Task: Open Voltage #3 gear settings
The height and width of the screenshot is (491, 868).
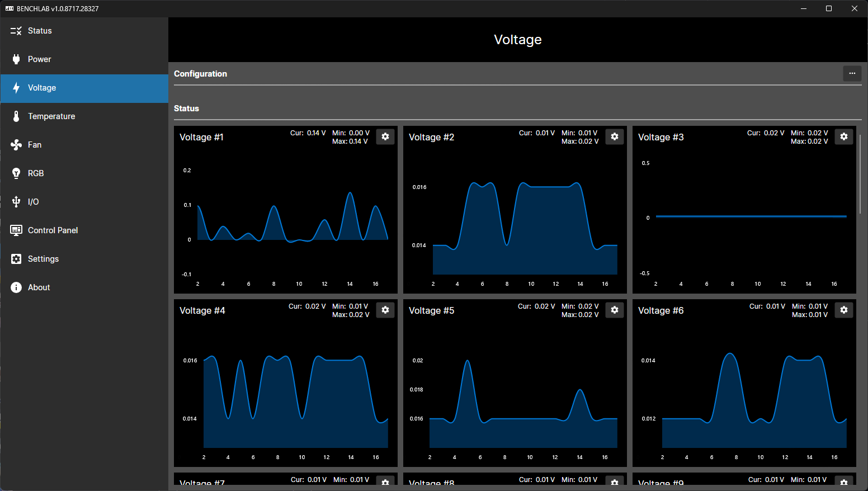Action: click(x=844, y=137)
